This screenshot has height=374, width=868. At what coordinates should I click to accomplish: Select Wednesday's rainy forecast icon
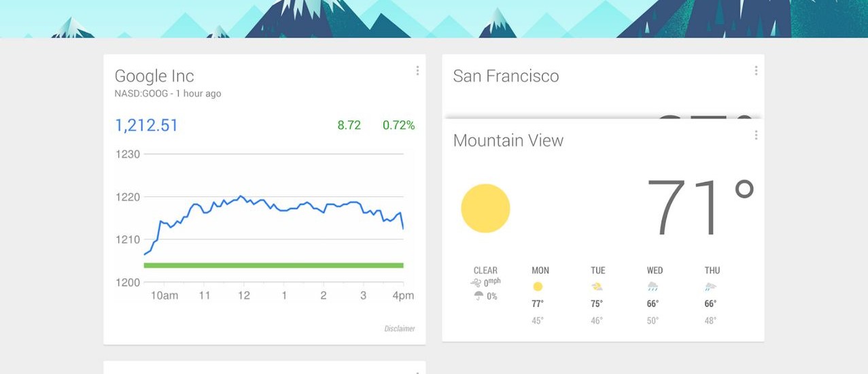point(653,287)
